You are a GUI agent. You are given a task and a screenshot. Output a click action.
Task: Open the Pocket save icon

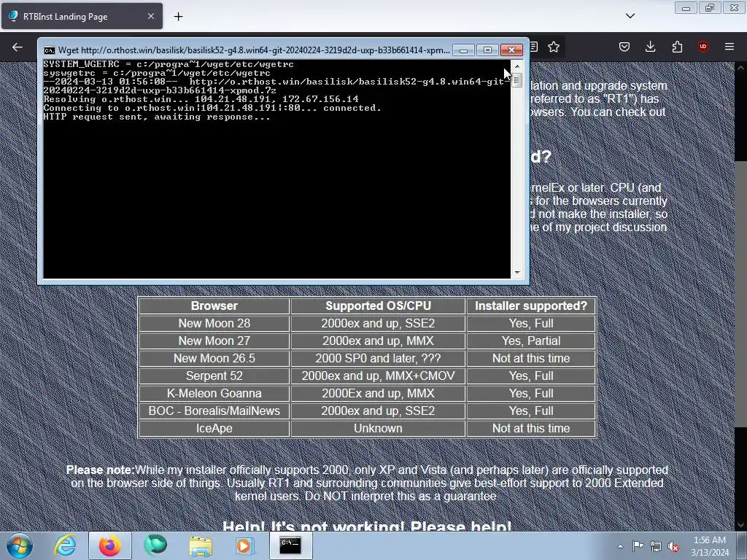click(624, 47)
